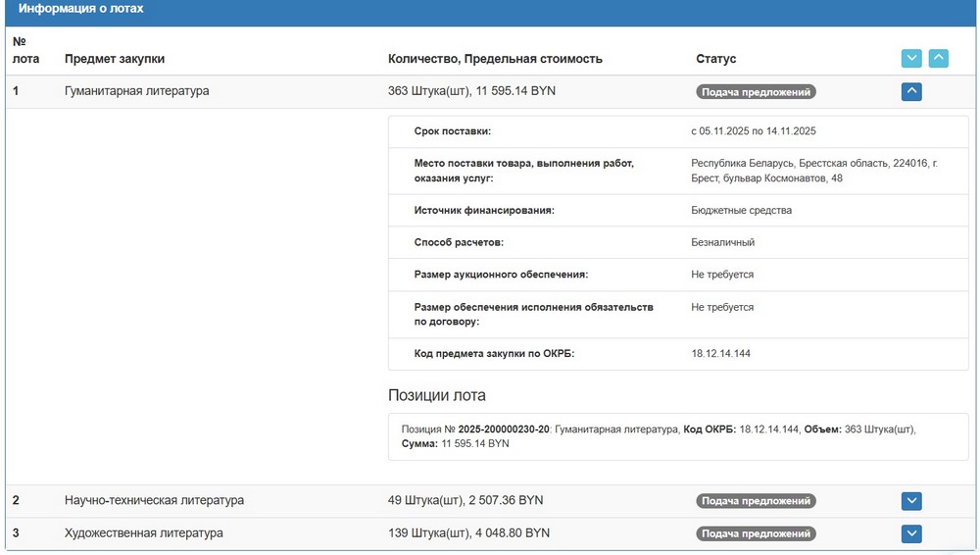Viewport: 980px width, 555px height.
Task: Click the 'Позиции лота' heading
Action: point(437,395)
